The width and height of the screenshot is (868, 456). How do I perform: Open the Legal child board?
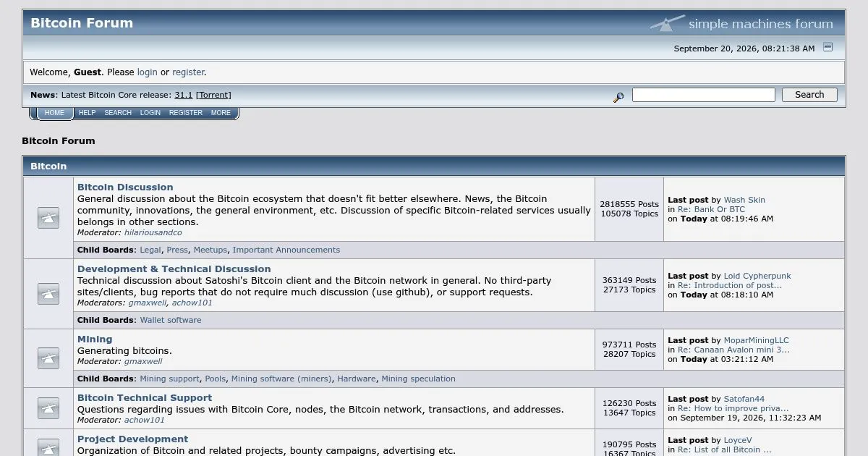pyautogui.click(x=150, y=250)
